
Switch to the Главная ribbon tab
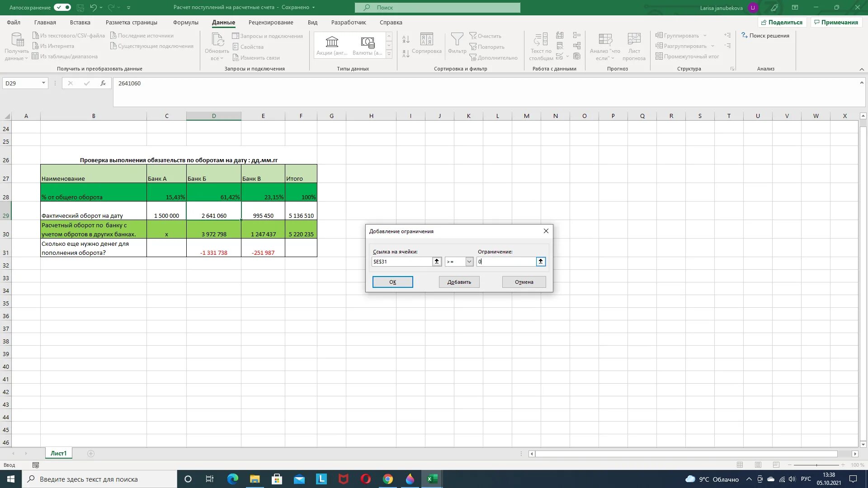tap(45, 22)
